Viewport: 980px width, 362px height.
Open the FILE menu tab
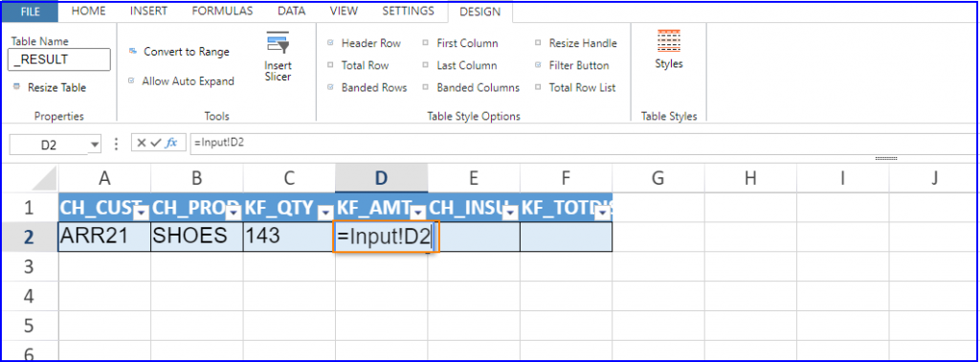[30, 11]
